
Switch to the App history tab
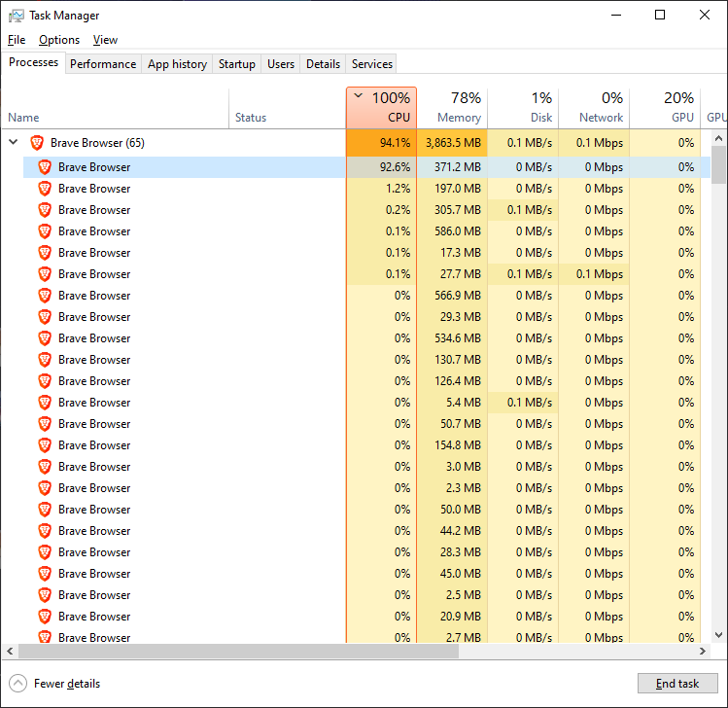177,64
